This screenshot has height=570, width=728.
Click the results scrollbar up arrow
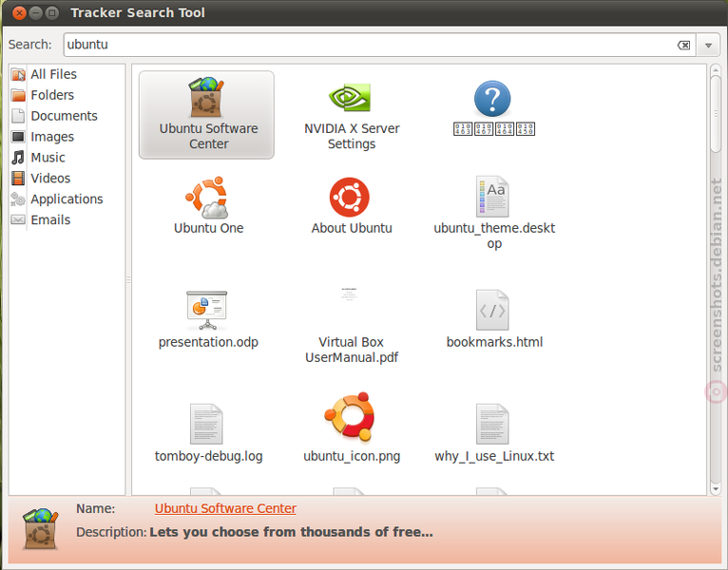click(716, 70)
